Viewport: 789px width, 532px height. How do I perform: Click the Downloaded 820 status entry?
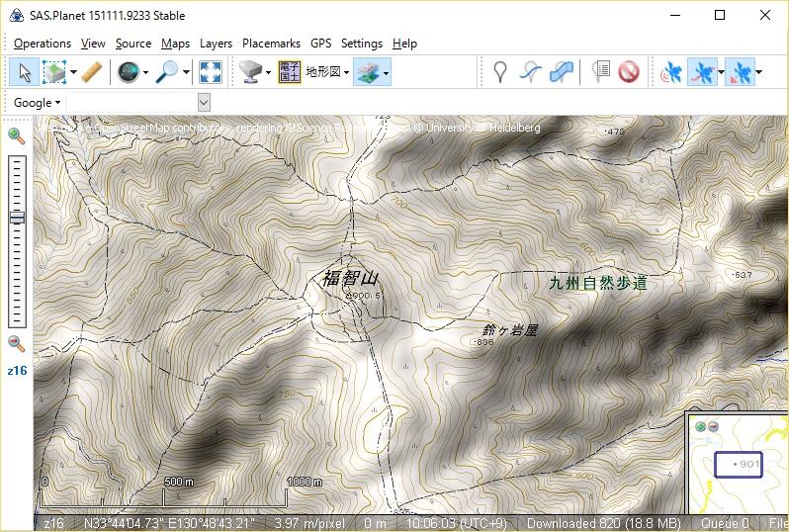click(603, 523)
